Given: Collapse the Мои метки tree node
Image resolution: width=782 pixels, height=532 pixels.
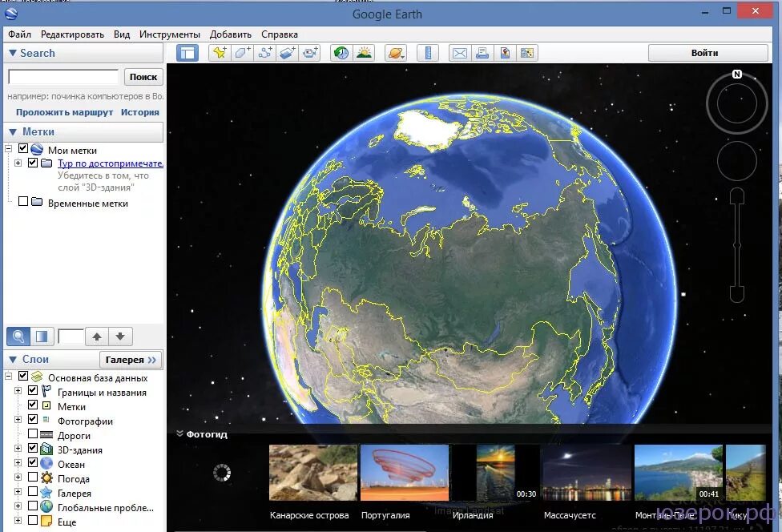Looking at the screenshot, I should pyautogui.click(x=9, y=148).
